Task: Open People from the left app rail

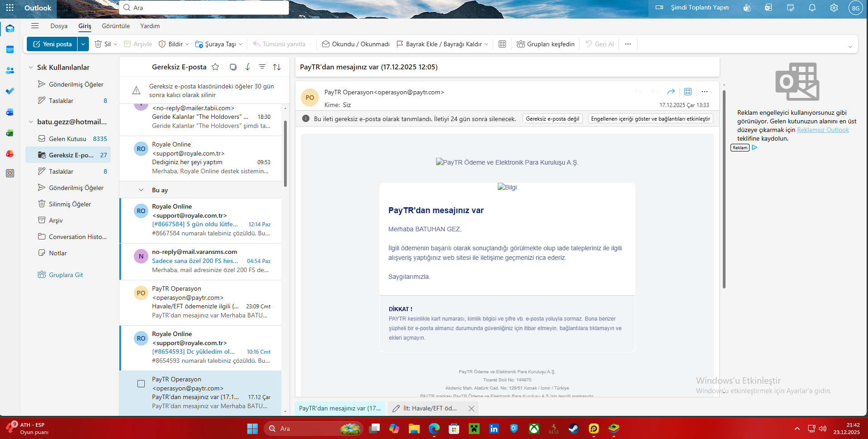Action: tap(10, 70)
